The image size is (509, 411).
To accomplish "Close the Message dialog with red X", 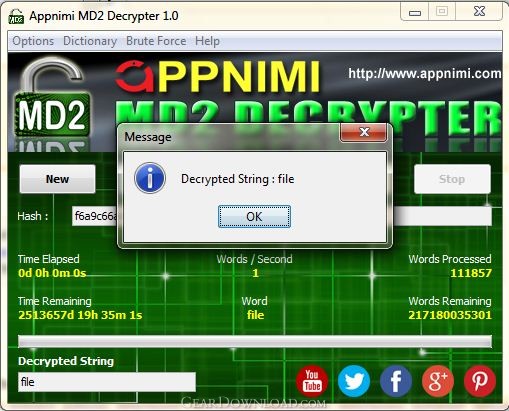I will (x=364, y=132).
